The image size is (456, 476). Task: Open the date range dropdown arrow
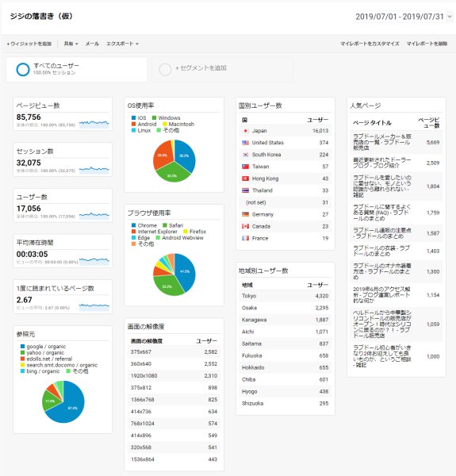pyautogui.click(x=450, y=17)
